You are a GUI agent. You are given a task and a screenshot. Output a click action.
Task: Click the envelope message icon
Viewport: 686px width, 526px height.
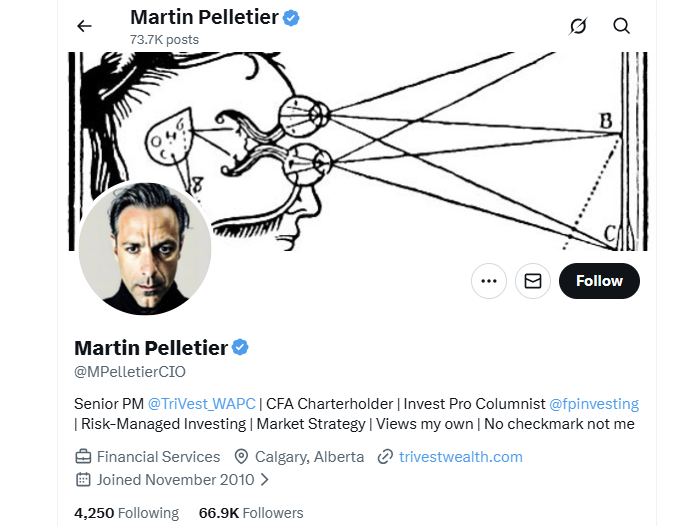(x=533, y=281)
